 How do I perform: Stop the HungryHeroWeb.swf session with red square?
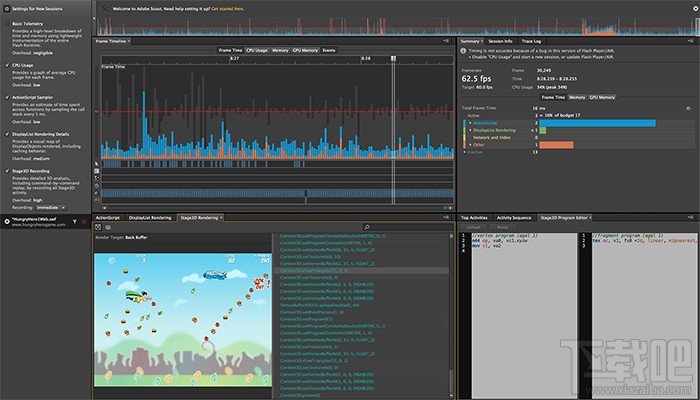click(x=84, y=221)
